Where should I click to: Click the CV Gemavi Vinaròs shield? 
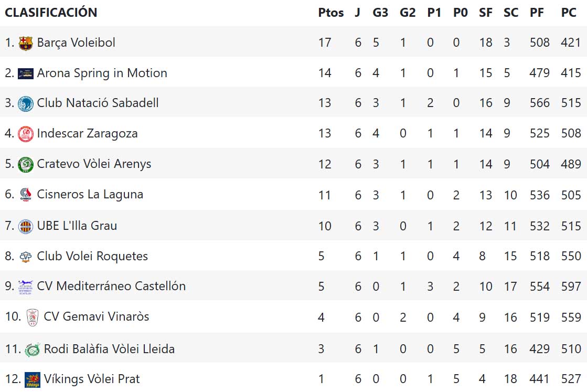coord(32,317)
